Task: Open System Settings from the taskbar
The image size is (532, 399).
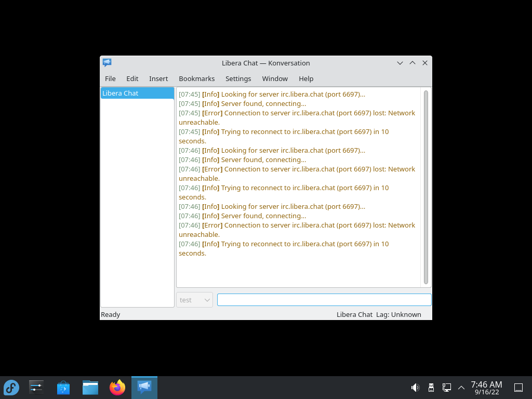Action: 36,388
